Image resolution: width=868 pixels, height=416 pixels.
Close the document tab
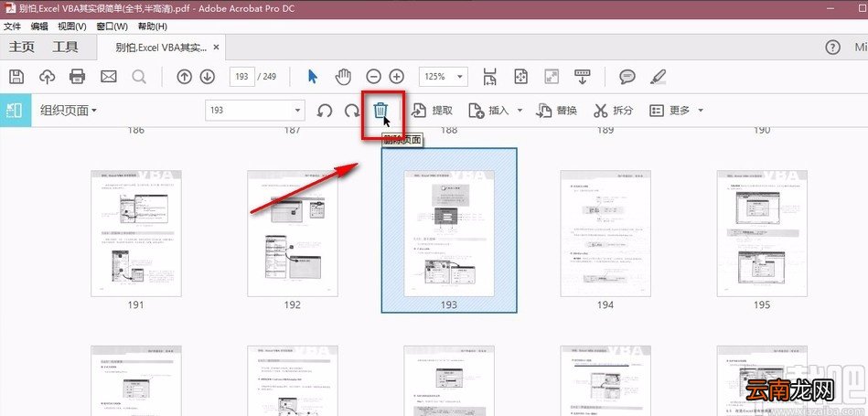point(217,48)
